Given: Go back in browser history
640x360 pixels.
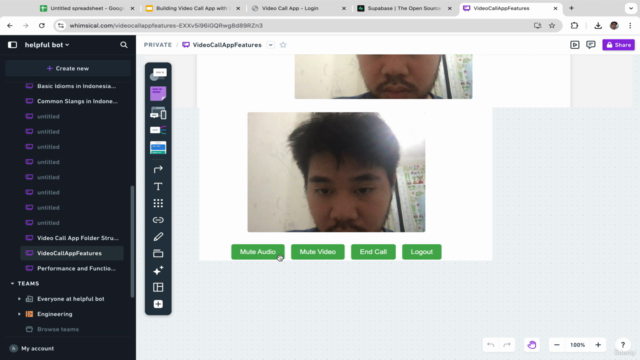Looking at the screenshot, I should (10, 25).
